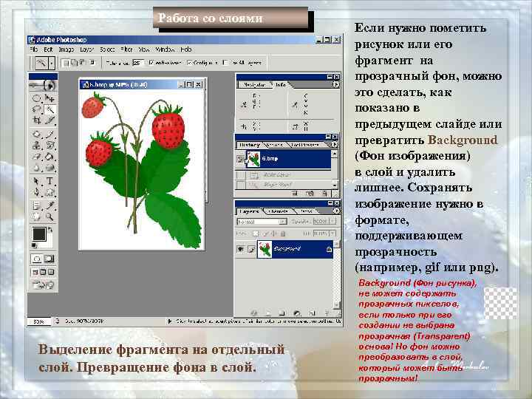Toggle the Anti-aliased checkbox

coord(151,62)
